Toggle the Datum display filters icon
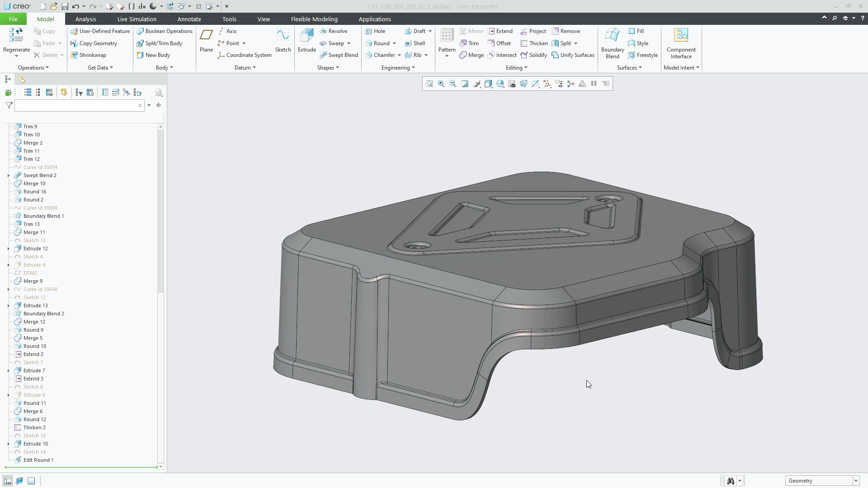Image resolution: width=868 pixels, height=488 pixels. (x=547, y=84)
